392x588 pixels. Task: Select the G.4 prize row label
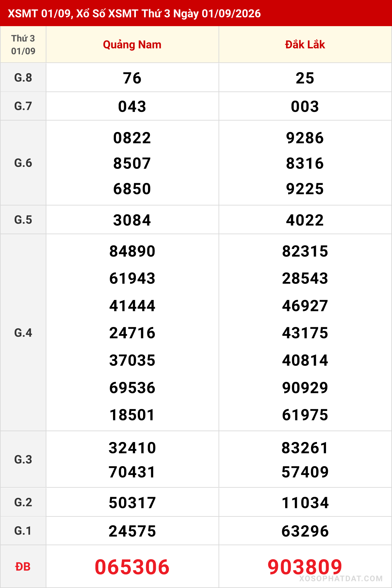coord(23,333)
